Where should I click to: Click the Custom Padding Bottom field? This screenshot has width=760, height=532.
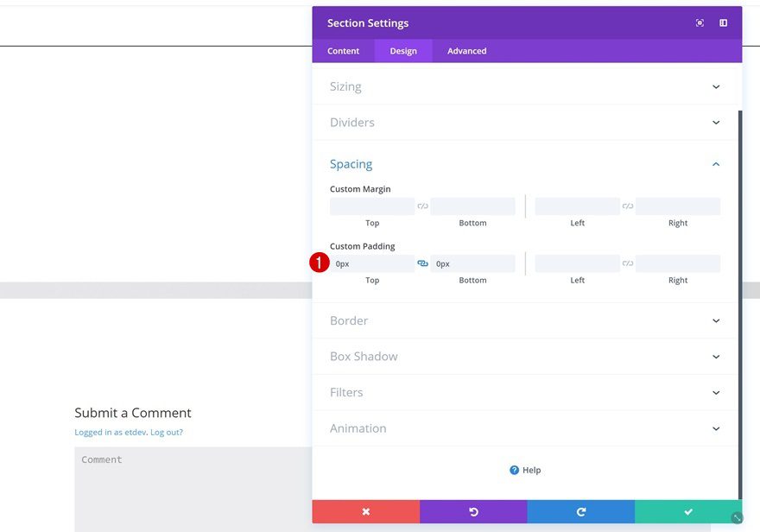tap(472, 263)
